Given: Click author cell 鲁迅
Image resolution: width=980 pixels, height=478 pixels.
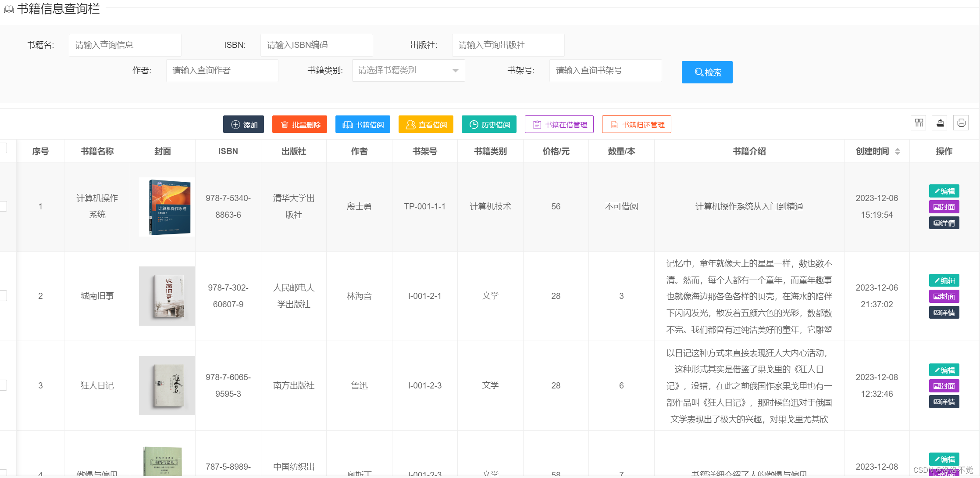Looking at the screenshot, I should pos(359,385).
